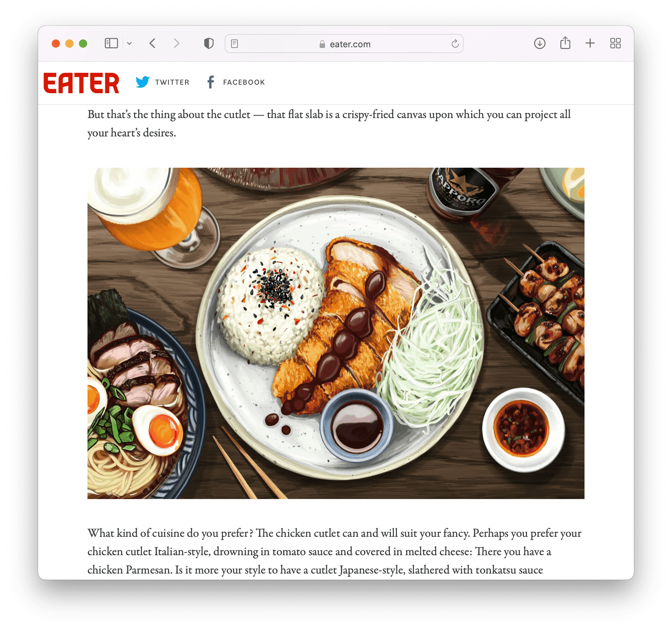Click the FACEBOOK text link
This screenshot has height=630, width=672.
pyautogui.click(x=244, y=82)
